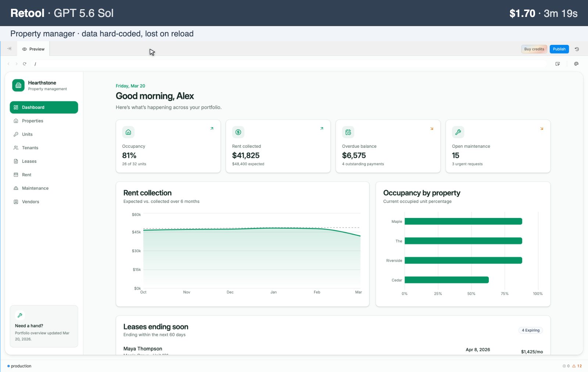
Task: Open Tenants in the sidebar
Action: coord(44,148)
